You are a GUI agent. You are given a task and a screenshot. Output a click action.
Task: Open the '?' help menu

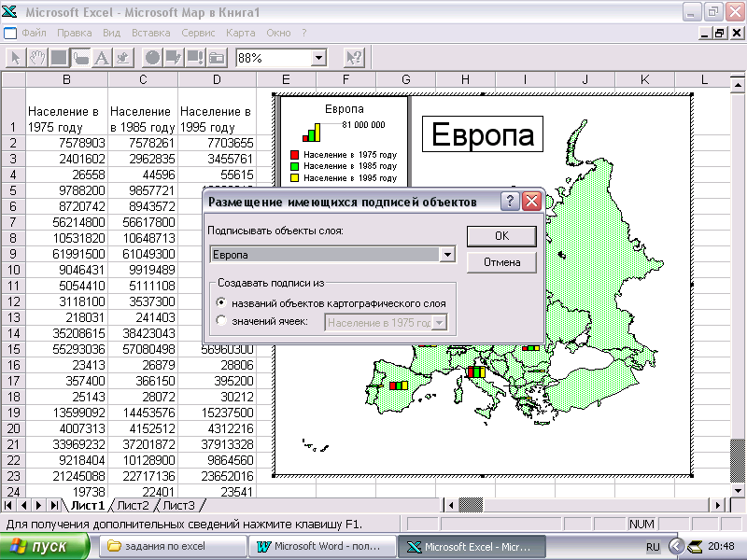(304, 33)
